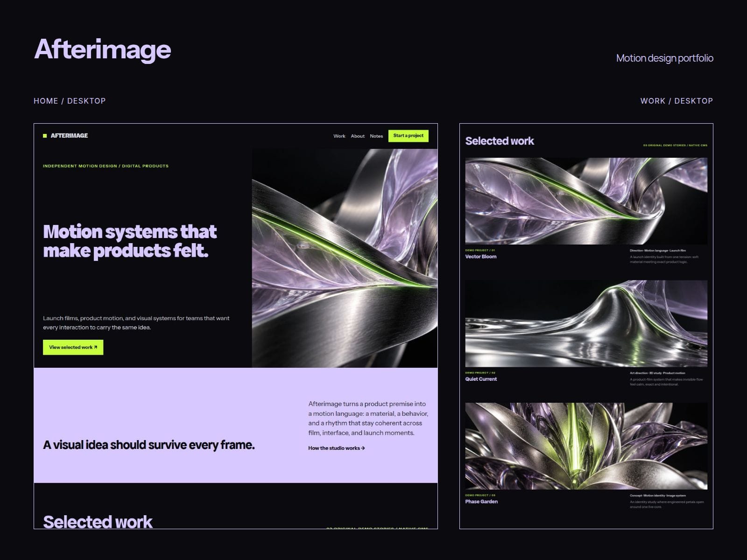
Task: Click the Selected work heading in right panel
Action: pyautogui.click(x=500, y=141)
